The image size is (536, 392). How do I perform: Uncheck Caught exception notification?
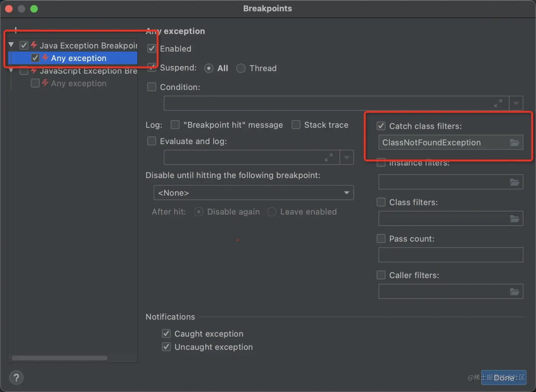point(166,333)
